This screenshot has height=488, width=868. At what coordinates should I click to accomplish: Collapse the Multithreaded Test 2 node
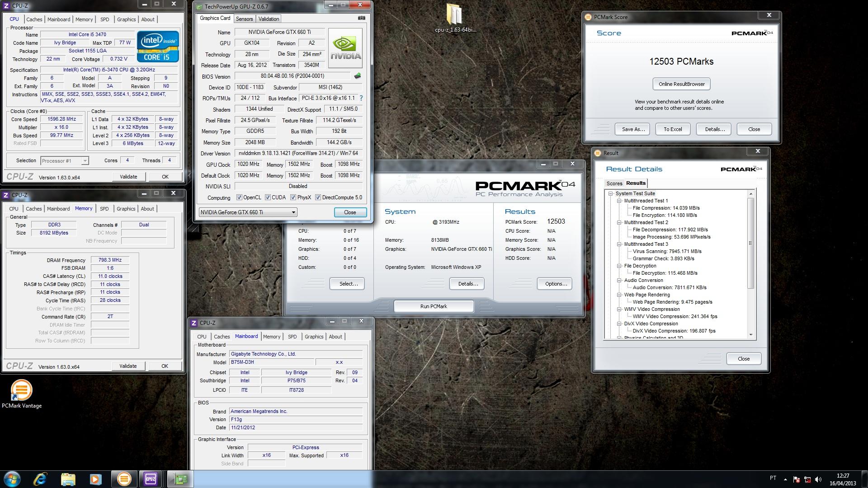[x=619, y=222]
